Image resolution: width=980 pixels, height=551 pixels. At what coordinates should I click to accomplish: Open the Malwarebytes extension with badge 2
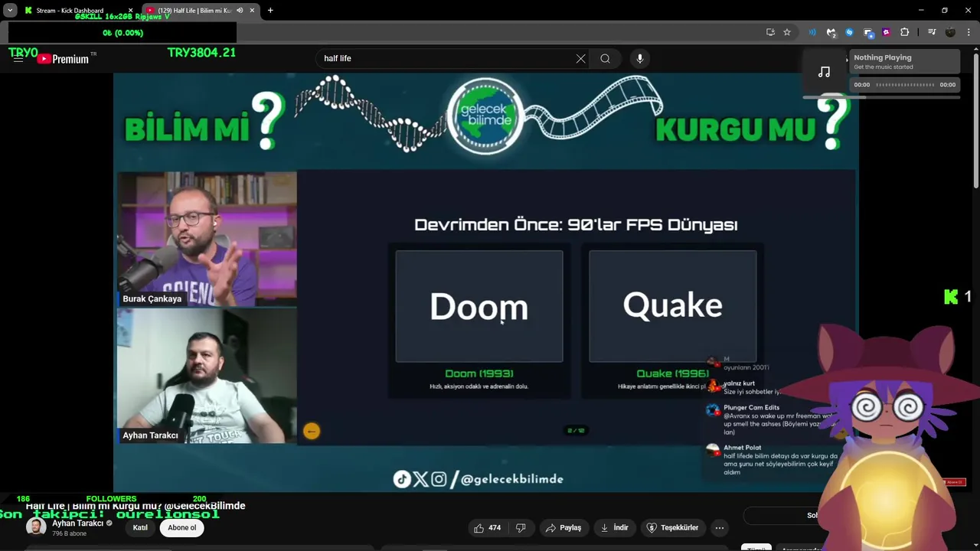click(x=831, y=32)
